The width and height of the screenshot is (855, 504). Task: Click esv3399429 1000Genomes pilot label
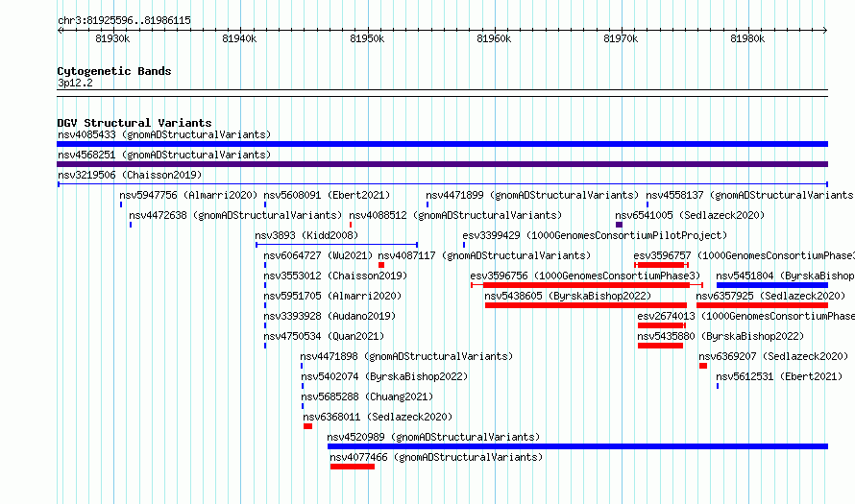tap(595, 235)
